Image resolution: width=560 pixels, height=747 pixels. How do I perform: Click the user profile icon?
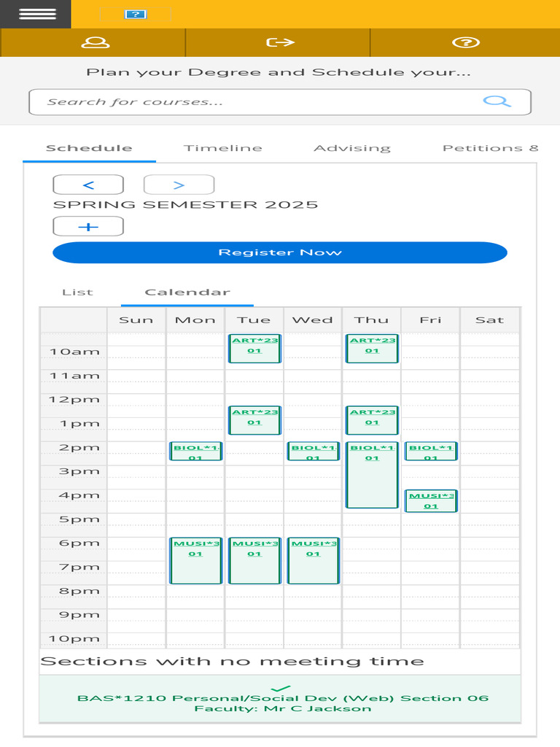pyautogui.click(x=96, y=42)
